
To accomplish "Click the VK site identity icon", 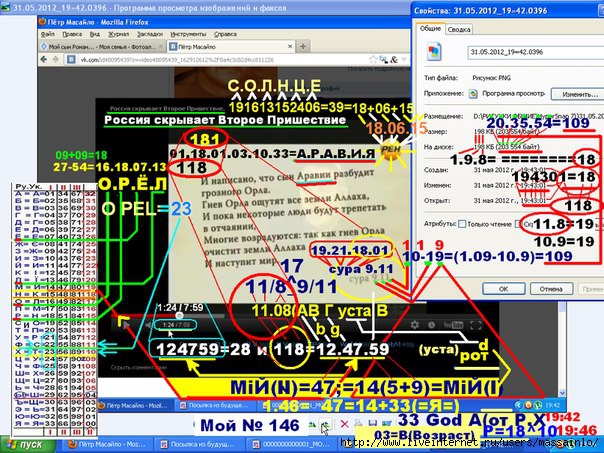I will click(x=71, y=60).
